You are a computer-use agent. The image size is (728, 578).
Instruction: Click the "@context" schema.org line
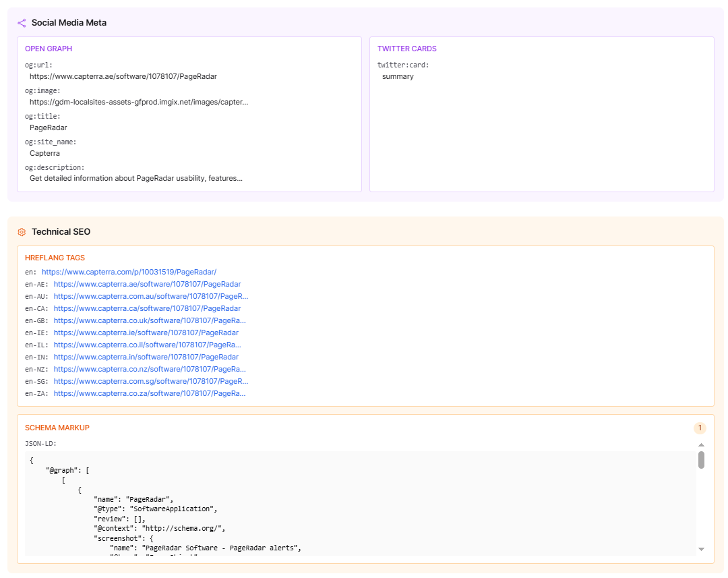pos(160,528)
